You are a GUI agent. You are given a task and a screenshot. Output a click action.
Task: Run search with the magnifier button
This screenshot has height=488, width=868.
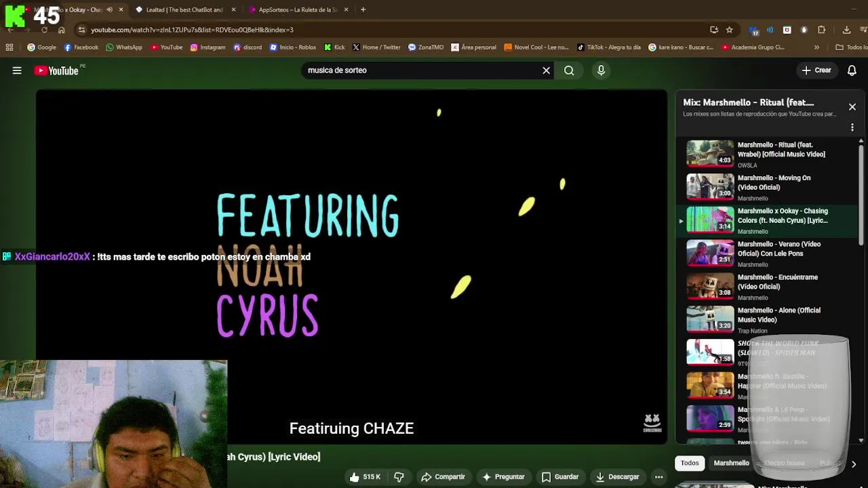[569, 70]
